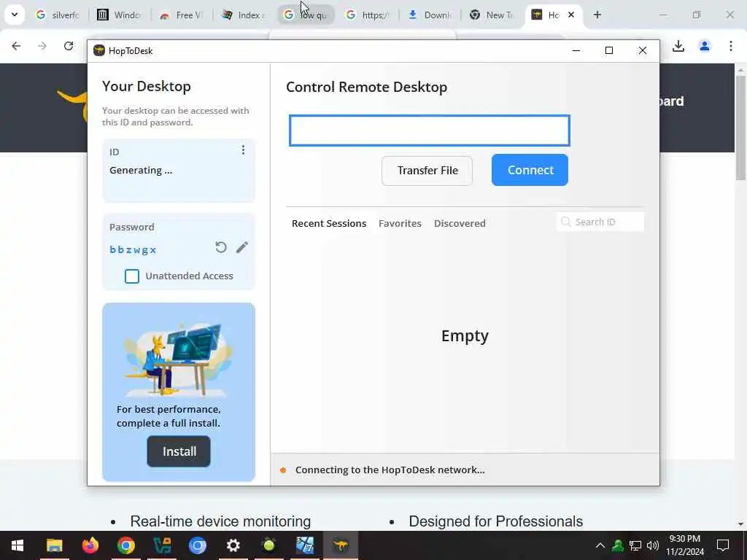Click the orange connection status dot
Viewport: 747px width, 560px height.
(x=283, y=470)
